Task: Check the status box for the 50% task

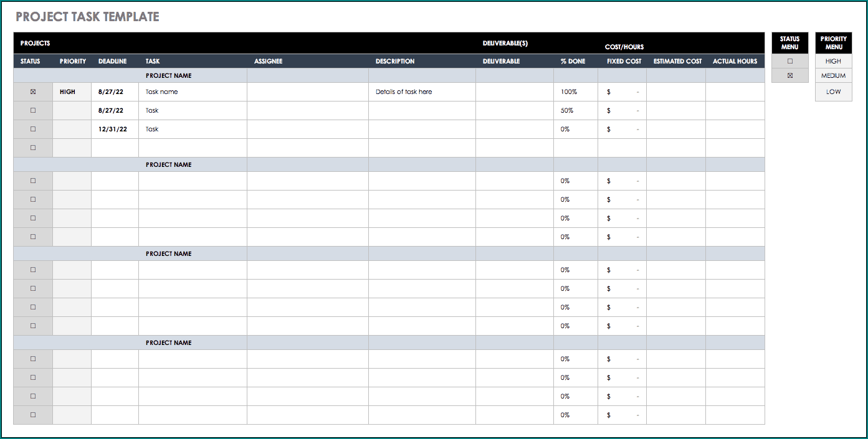Action: coord(33,110)
